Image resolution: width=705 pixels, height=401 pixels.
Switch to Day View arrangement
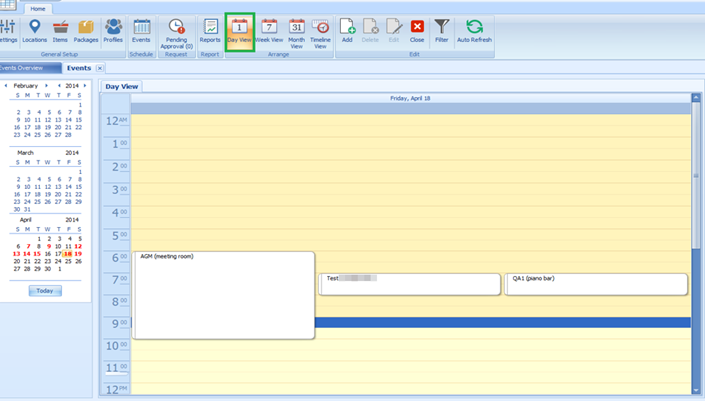click(x=240, y=31)
